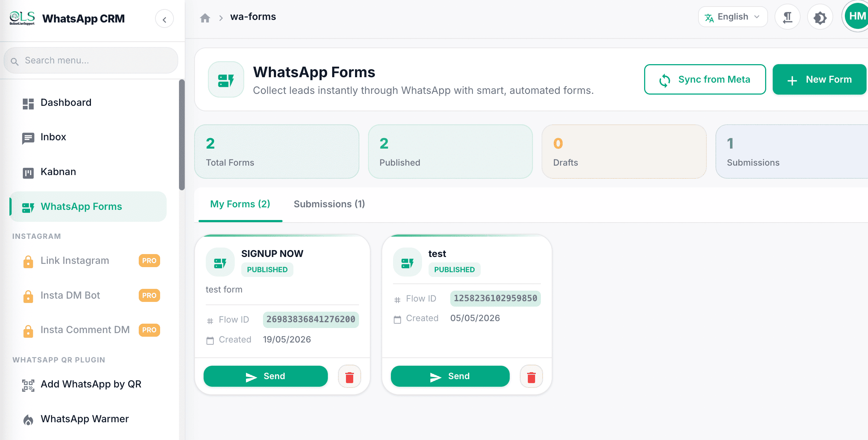Switch to My Forms (2) tab
868x440 pixels.
coord(240,204)
